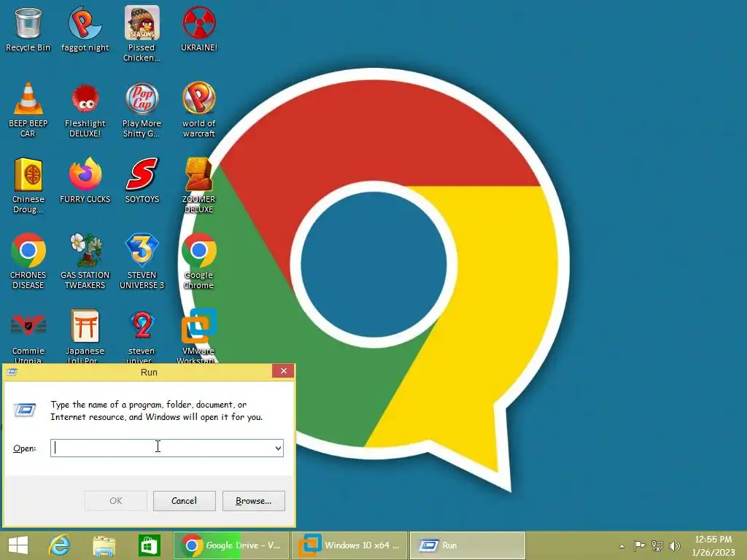The width and height of the screenshot is (747, 560).
Task: Switch to Windows 10 x64 VMware window
Action: (349, 545)
